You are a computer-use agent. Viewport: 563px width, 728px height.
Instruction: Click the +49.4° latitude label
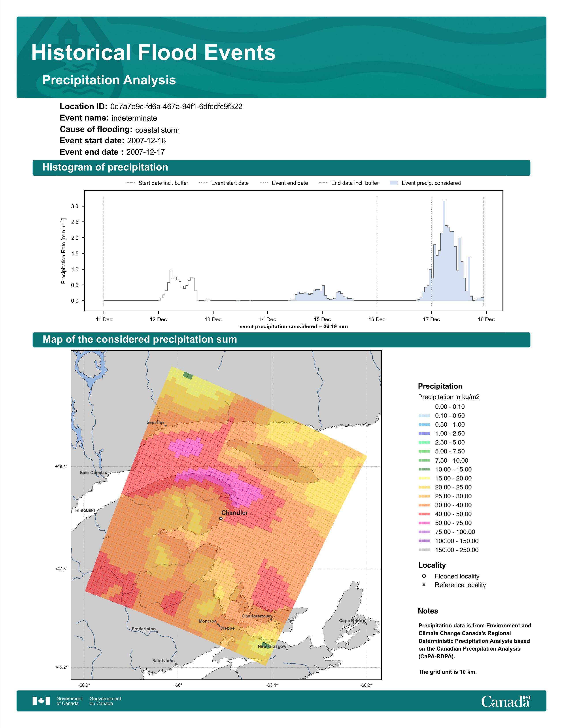click(61, 467)
